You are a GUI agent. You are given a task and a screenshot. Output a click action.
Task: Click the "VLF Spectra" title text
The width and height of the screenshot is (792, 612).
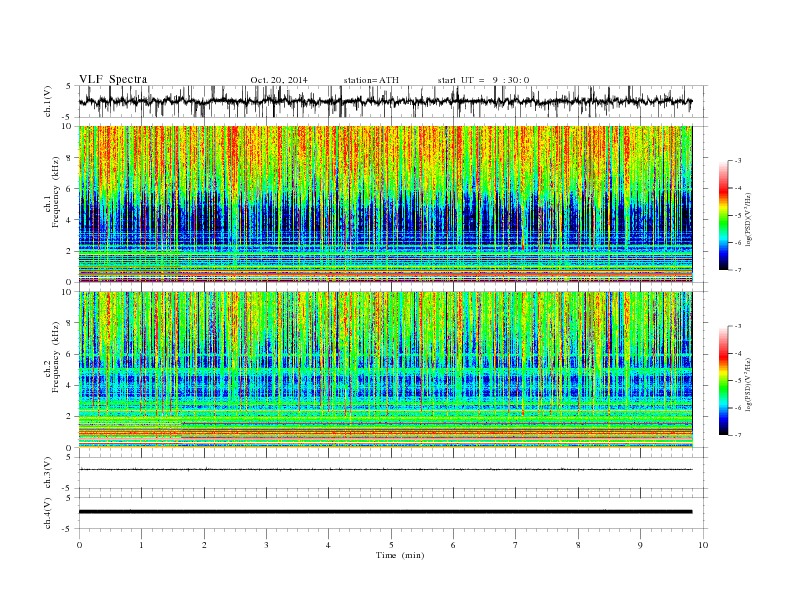[x=113, y=79]
